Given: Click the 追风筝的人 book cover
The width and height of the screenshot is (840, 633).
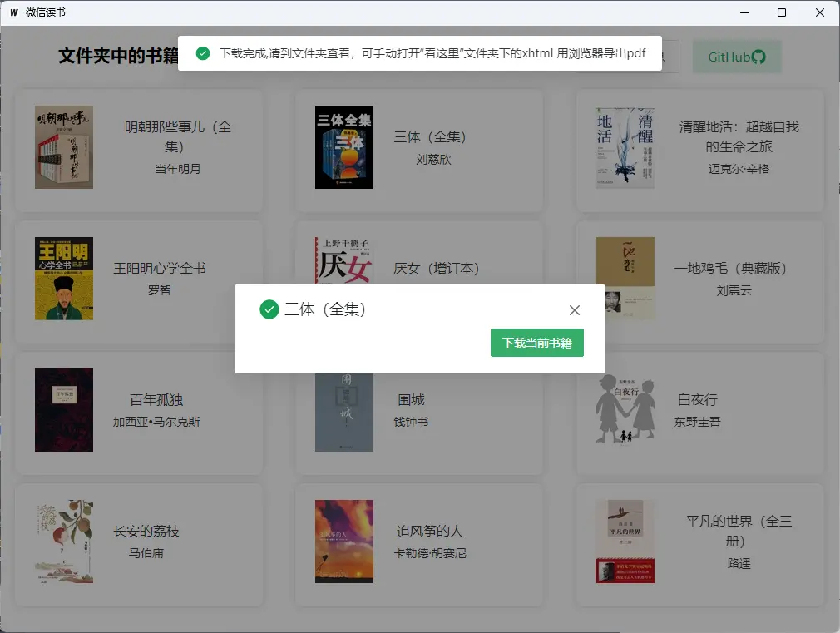Looking at the screenshot, I should pos(344,542).
